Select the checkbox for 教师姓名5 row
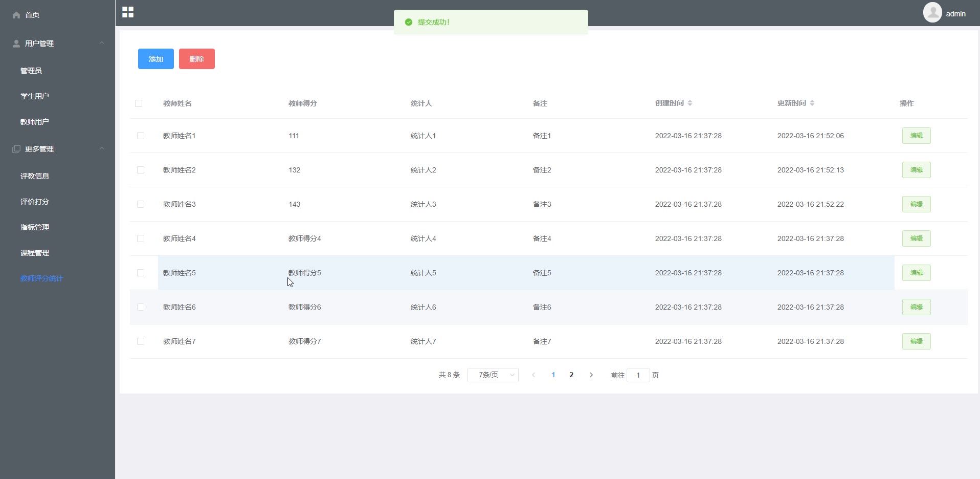The height and width of the screenshot is (479, 980). 141,273
